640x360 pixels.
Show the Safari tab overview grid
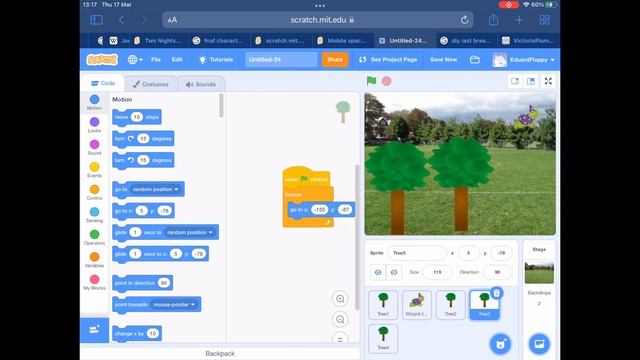[x=544, y=20]
